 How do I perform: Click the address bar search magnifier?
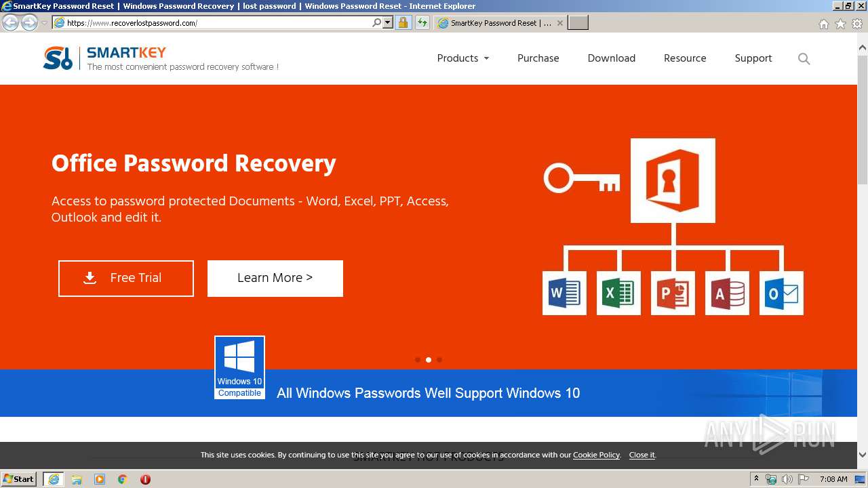376,23
